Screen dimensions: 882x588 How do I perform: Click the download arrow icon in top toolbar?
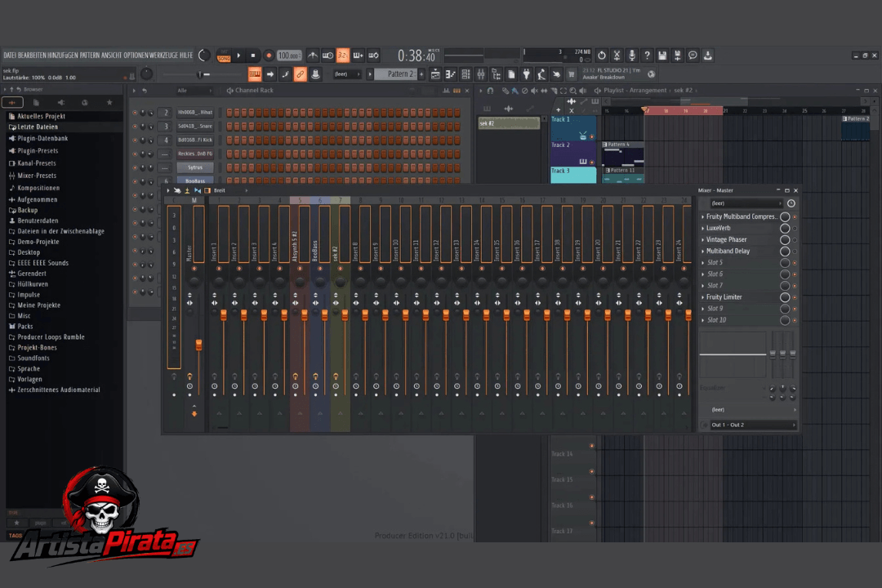[x=707, y=56]
